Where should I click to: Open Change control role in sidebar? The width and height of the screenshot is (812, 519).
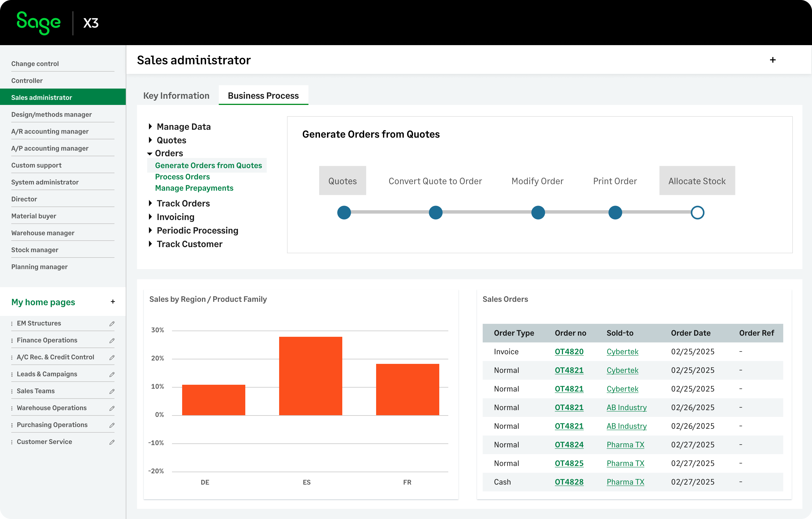(x=35, y=63)
